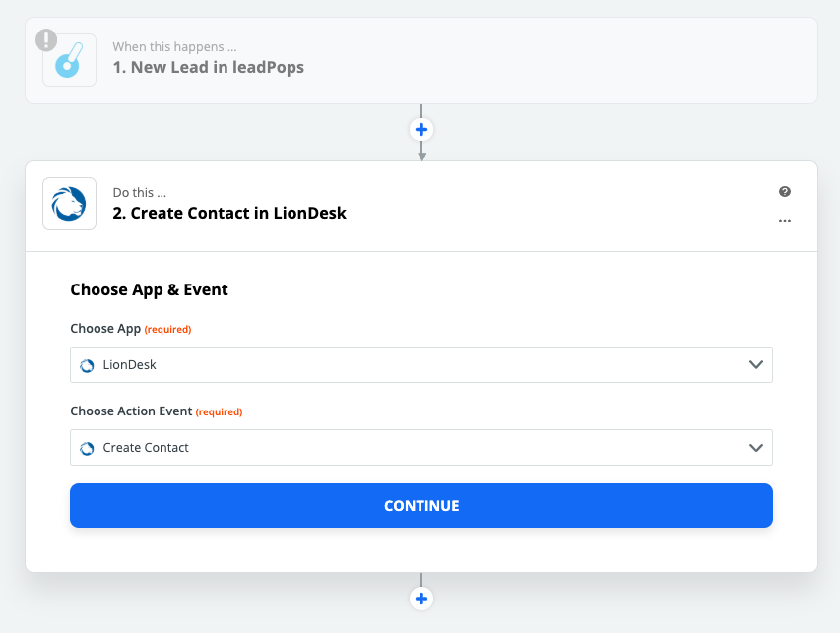Click the Create Contact in LionDesk heading
This screenshot has width=840, height=633.
229,214
